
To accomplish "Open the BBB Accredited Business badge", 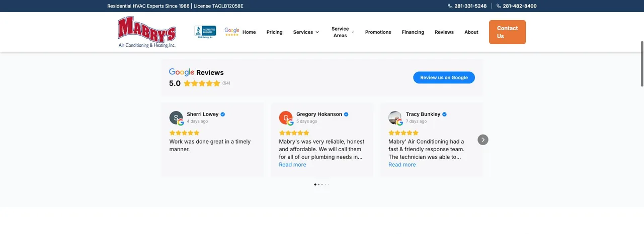I will 205,32.
